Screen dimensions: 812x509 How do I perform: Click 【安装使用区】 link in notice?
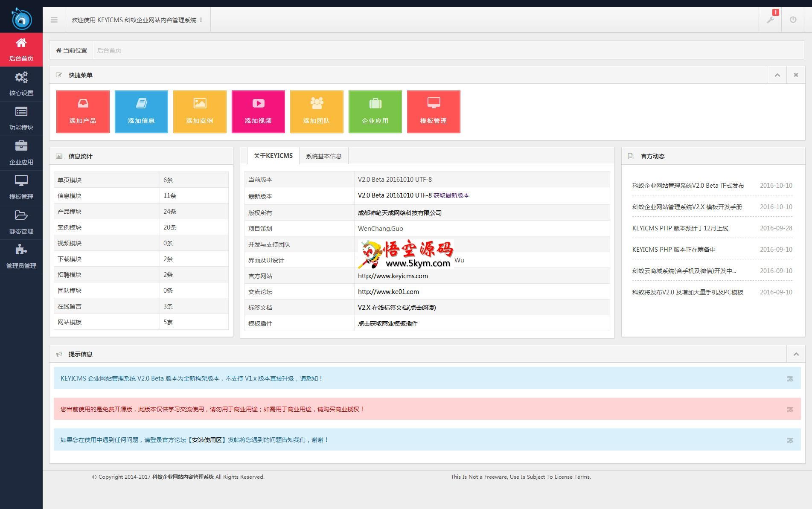(x=207, y=440)
